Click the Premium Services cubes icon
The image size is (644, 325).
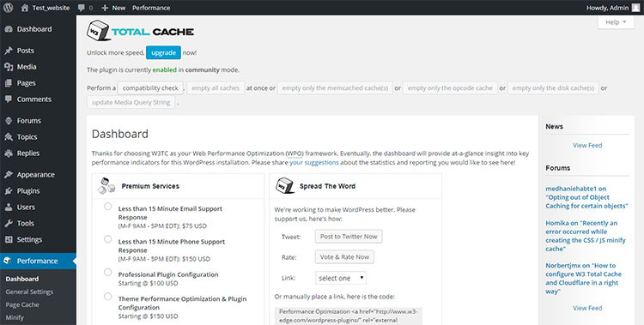[x=106, y=186]
